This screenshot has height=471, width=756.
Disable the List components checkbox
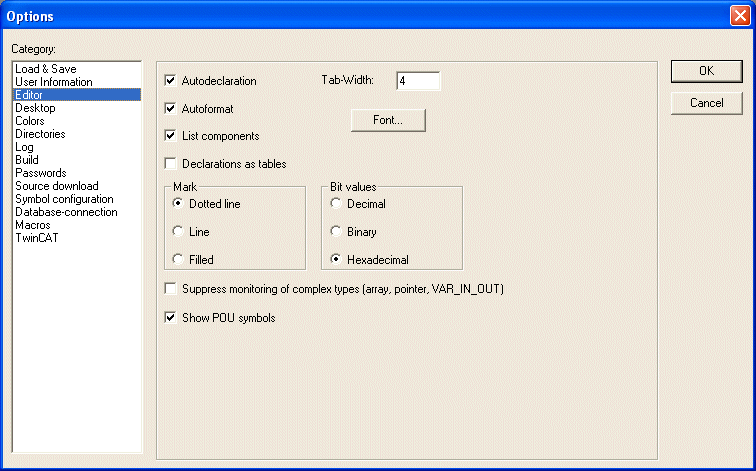(171, 136)
